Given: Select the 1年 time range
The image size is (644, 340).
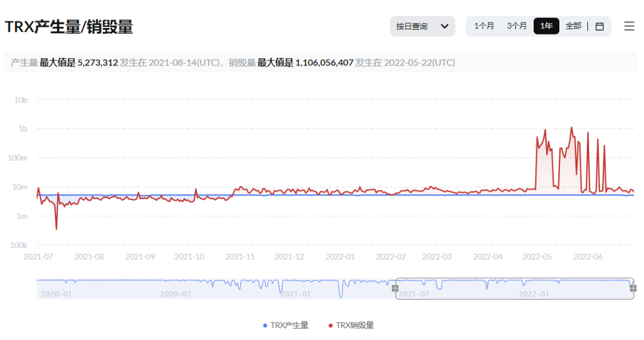Looking at the screenshot, I should pyautogui.click(x=546, y=26).
